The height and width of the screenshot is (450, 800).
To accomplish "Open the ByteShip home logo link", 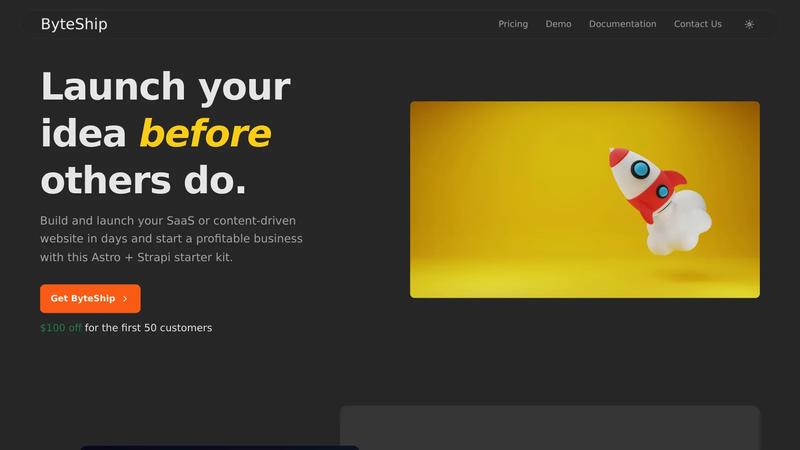I will coord(74,24).
